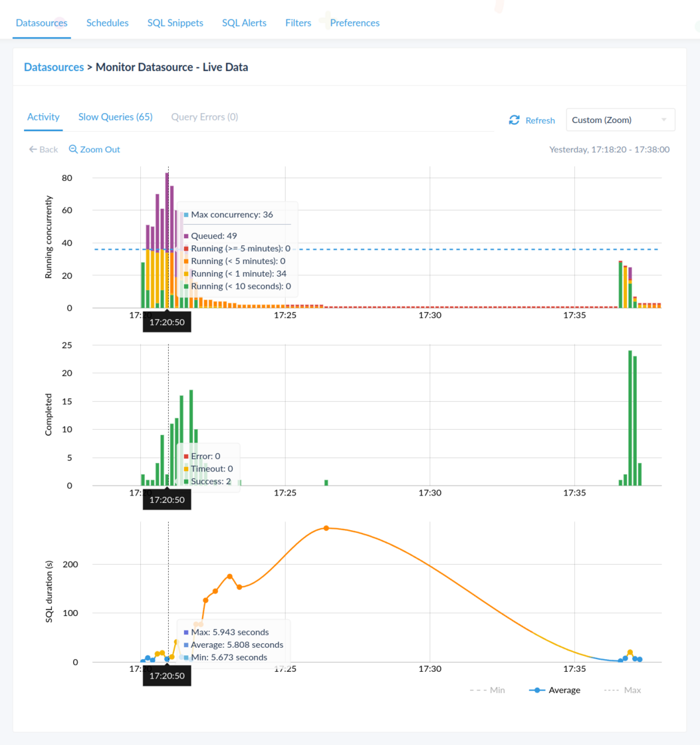The height and width of the screenshot is (745, 700).
Task: Toggle the Min series visibility
Action: click(x=487, y=690)
